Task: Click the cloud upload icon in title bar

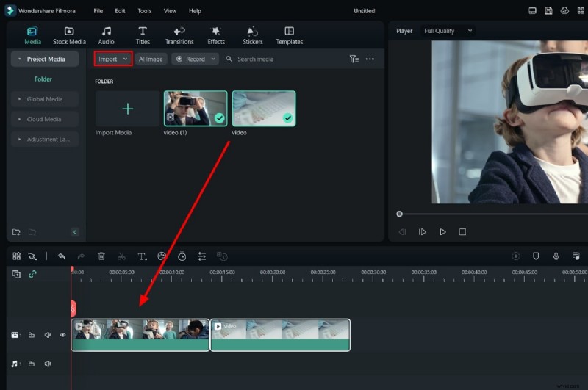Action: click(x=564, y=10)
